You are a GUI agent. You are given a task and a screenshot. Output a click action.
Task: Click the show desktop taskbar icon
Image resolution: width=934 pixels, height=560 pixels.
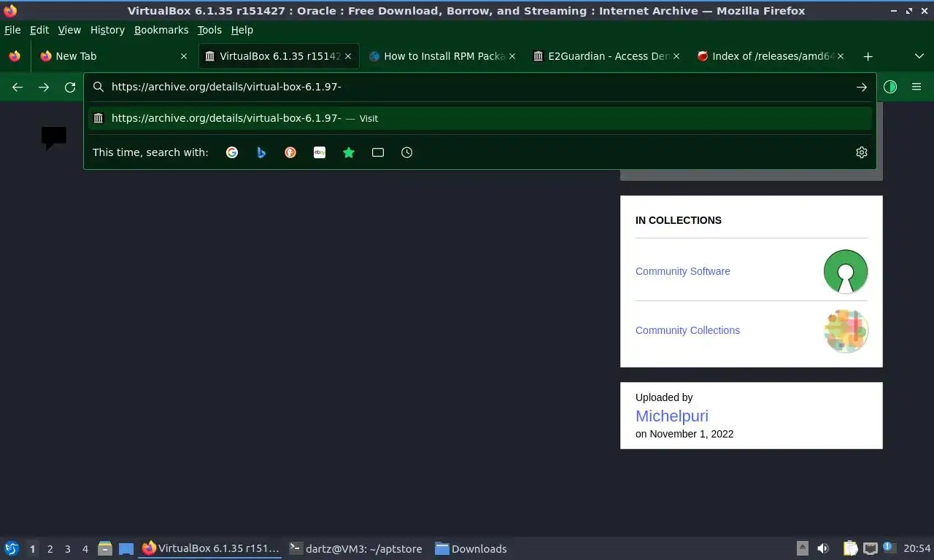126,548
